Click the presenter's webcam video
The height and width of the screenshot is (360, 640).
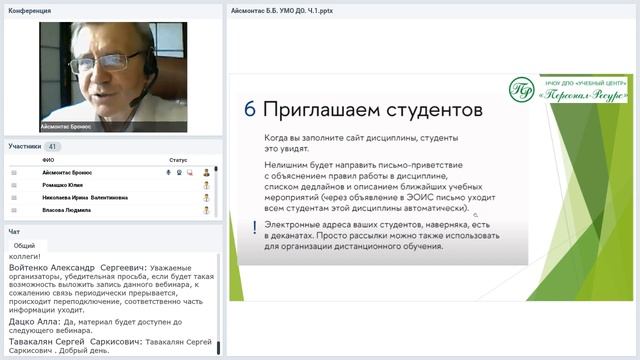click(113, 77)
